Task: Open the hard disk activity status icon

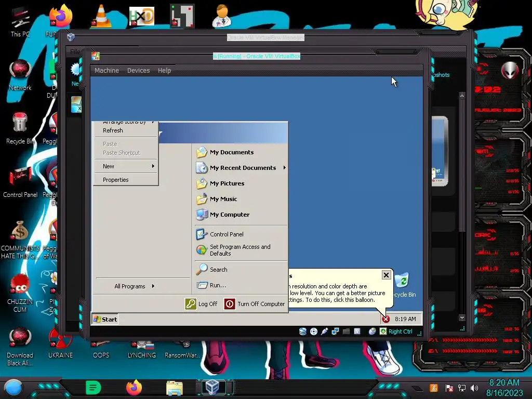Action: click(303, 331)
